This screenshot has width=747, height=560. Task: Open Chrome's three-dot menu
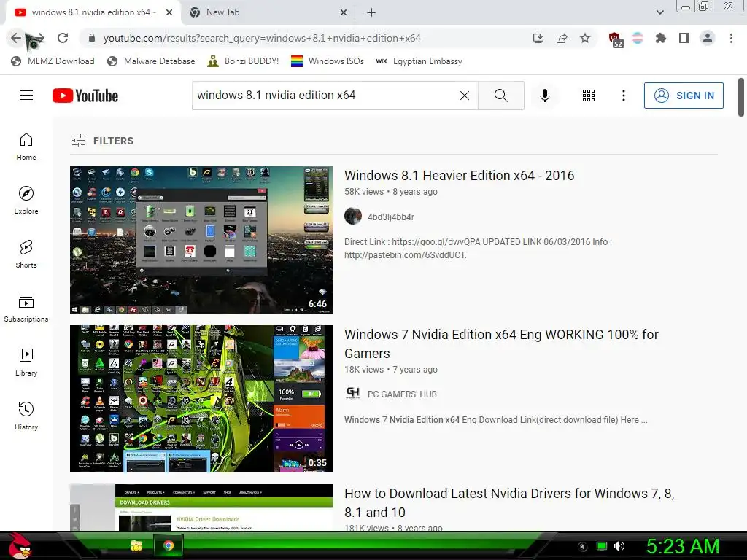731,38
